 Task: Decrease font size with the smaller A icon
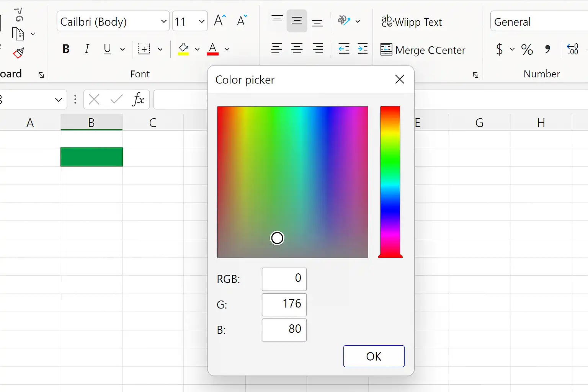pyautogui.click(x=242, y=21)
